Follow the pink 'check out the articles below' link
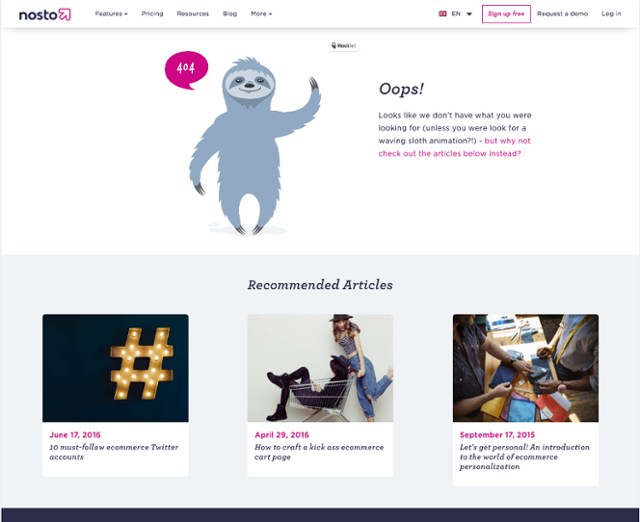The width and height of the screenshot is (640, 522). click(454, 147)
